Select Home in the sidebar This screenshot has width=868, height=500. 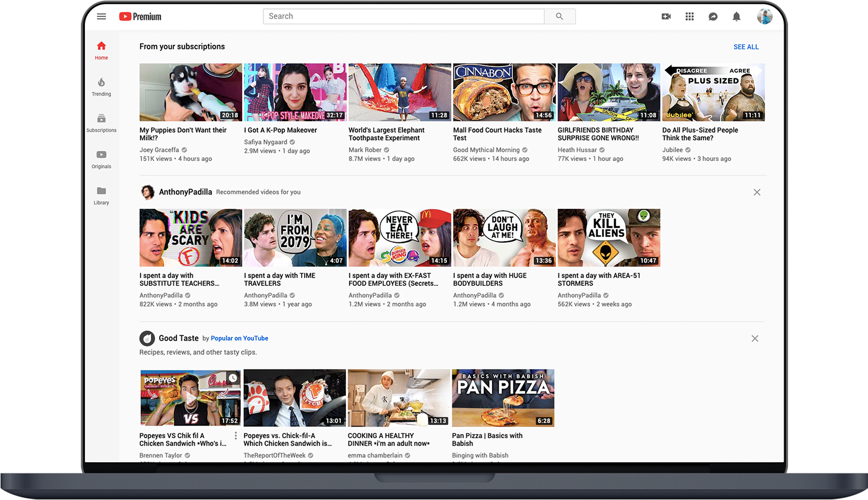[x=101, y=50]
